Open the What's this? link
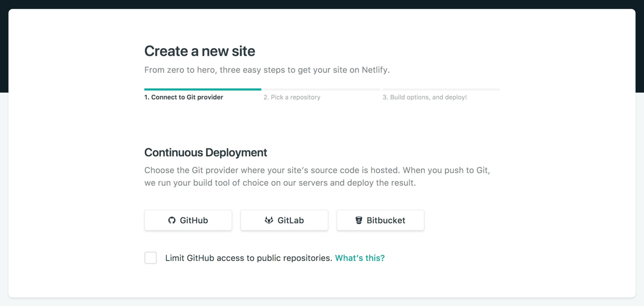Image resolution: width=644 pixels, height=306 pixels. [x=360, y=258]
